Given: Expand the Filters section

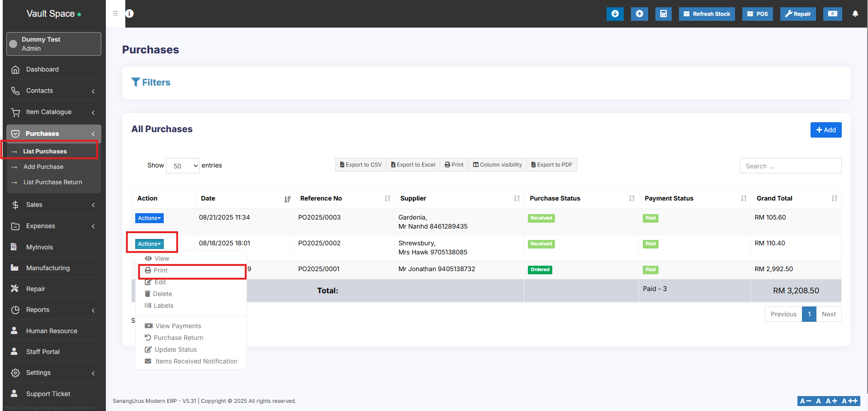Looking at the screenshot, I should [151, 82].
